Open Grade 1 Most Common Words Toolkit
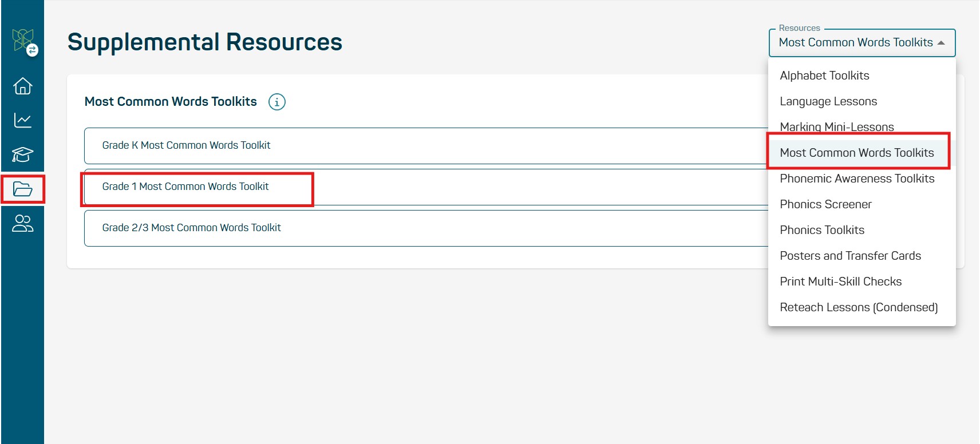 tap(185, 187)
